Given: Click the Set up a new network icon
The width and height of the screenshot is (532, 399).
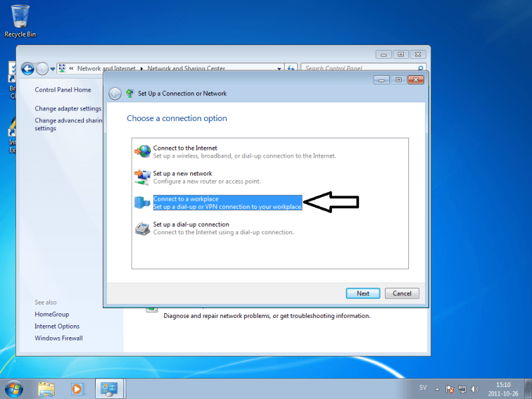Looking at the screenshot, I should [x=142, y=177].
